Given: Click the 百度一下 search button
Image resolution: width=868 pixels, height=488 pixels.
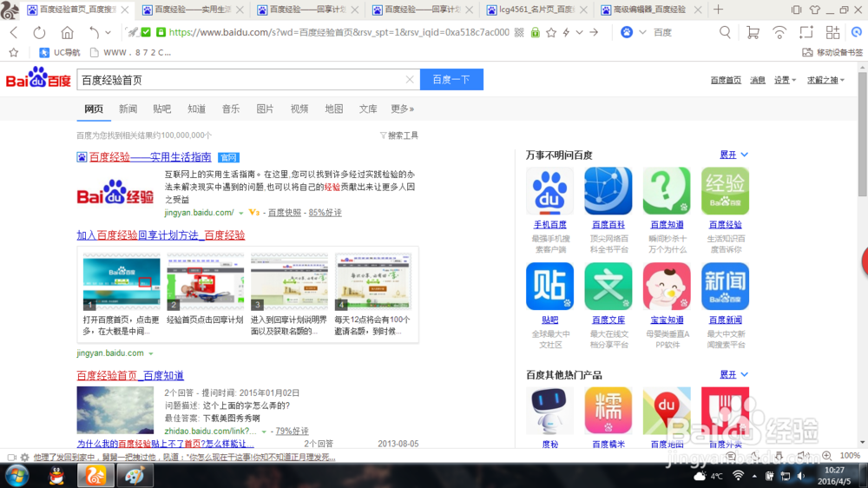Looking at the screenshot, I should [x=451, y=80].
